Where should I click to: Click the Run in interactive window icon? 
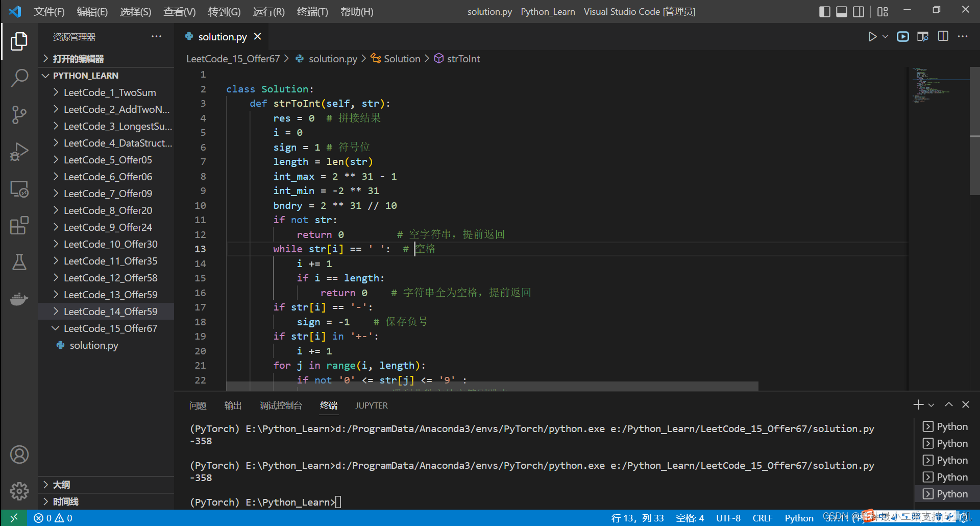(x=903, y=37)
